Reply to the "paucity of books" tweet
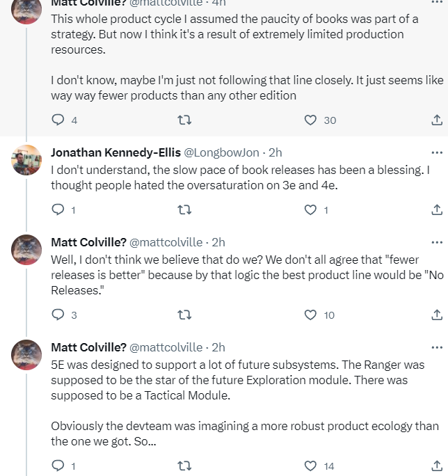448x476 pixels. pyautogui.click(x=58, y=120)
